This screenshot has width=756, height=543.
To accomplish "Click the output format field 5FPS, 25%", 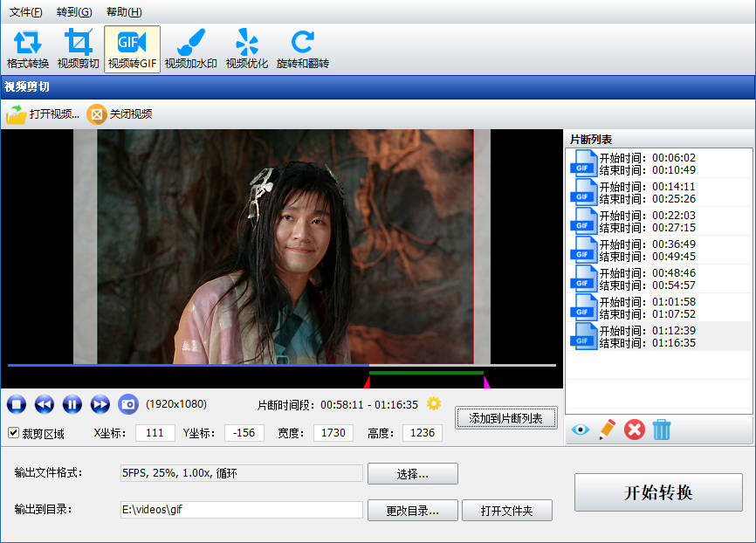I will pyautogui.click(x=241, y=473).
